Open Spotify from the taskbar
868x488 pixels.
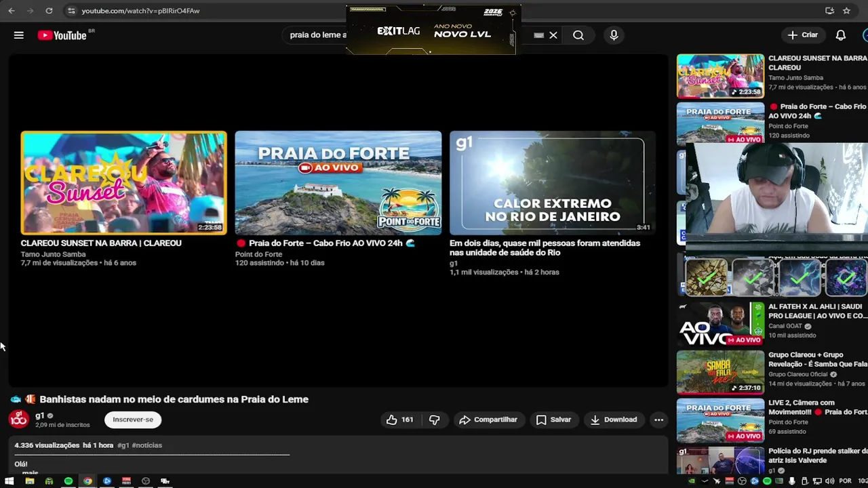[68, 481]
